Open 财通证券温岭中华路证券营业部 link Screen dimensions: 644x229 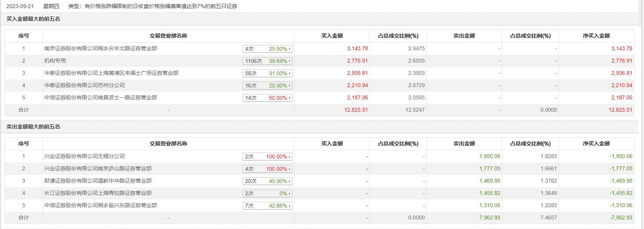pos(98,181)
